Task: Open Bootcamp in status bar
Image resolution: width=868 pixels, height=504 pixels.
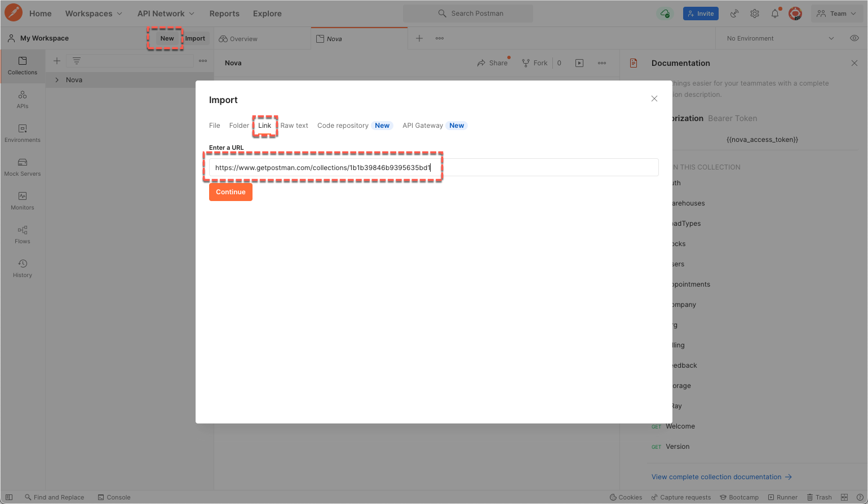Action: [x=739, y=497]
